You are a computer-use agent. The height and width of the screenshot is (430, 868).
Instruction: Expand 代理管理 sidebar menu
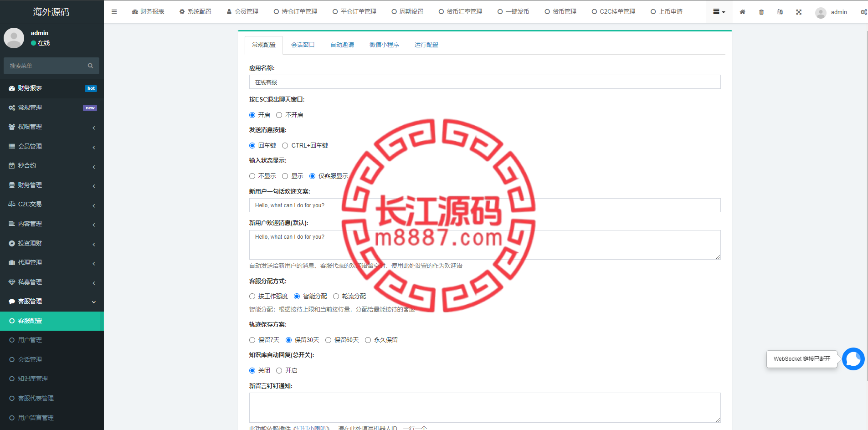pos(52,263)
